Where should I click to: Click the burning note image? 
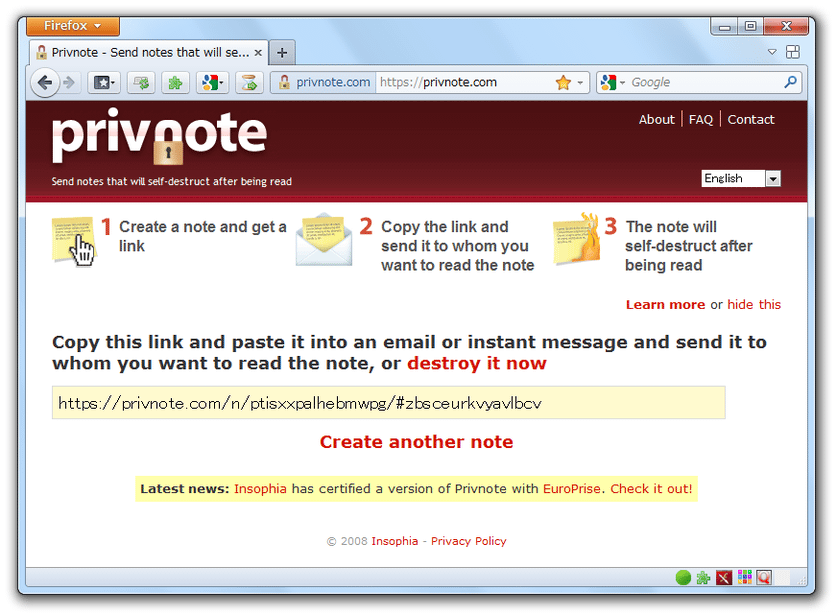pos(577,239)
